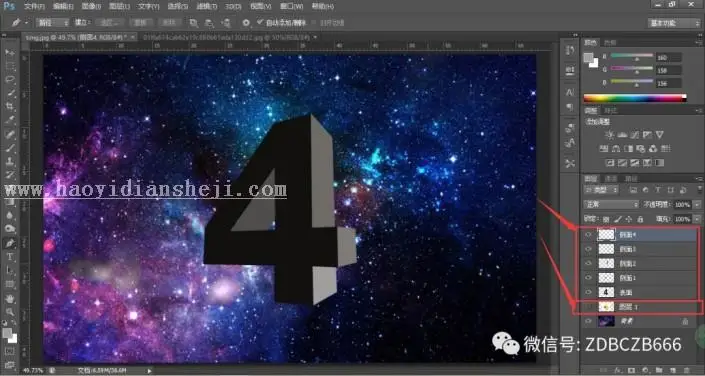Viewport: 705px width, 376px height.
Task: Select the Brush tool
Action: [10, 148]
